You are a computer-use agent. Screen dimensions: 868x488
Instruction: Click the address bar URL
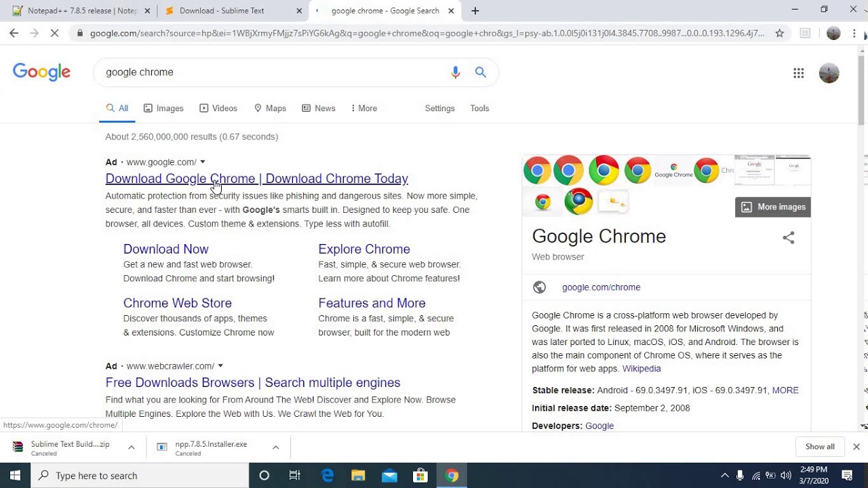click(x=427, y=33)
